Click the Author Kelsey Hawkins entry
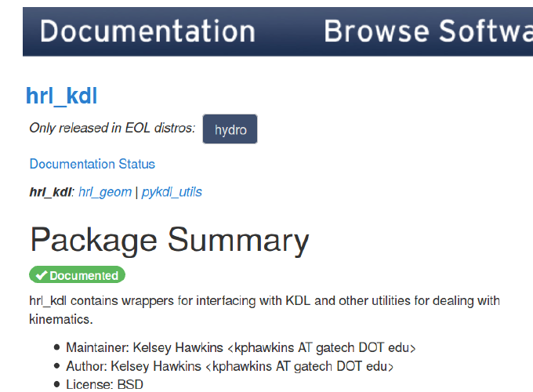 point(230,366)
